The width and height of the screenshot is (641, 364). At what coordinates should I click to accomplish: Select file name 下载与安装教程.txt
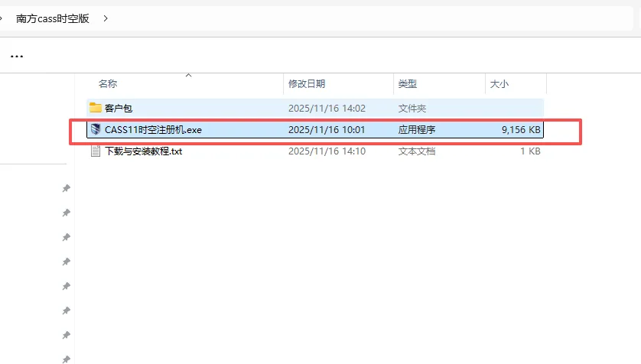click(144, 151)
